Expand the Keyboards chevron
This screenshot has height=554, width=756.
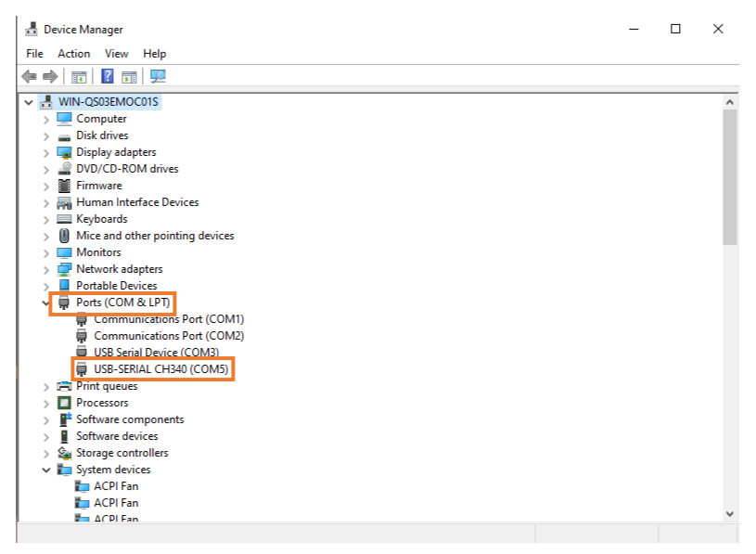click(x=46, y=220)
